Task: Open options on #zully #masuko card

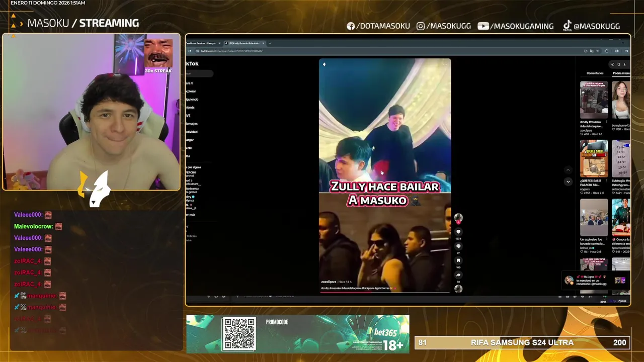Action: [x=606, y=122]
